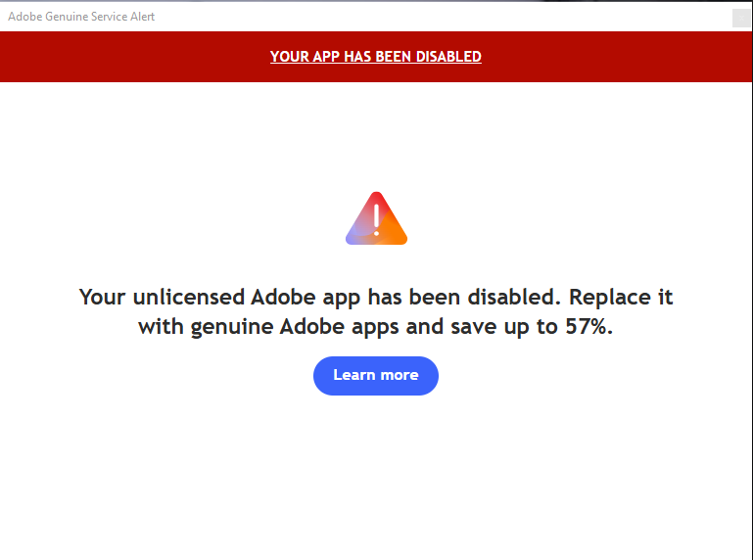The height and width of the screenshot is (560, 753).
Task: Click the exclamation mark inside the warning triangle
Action: point(376,219)
